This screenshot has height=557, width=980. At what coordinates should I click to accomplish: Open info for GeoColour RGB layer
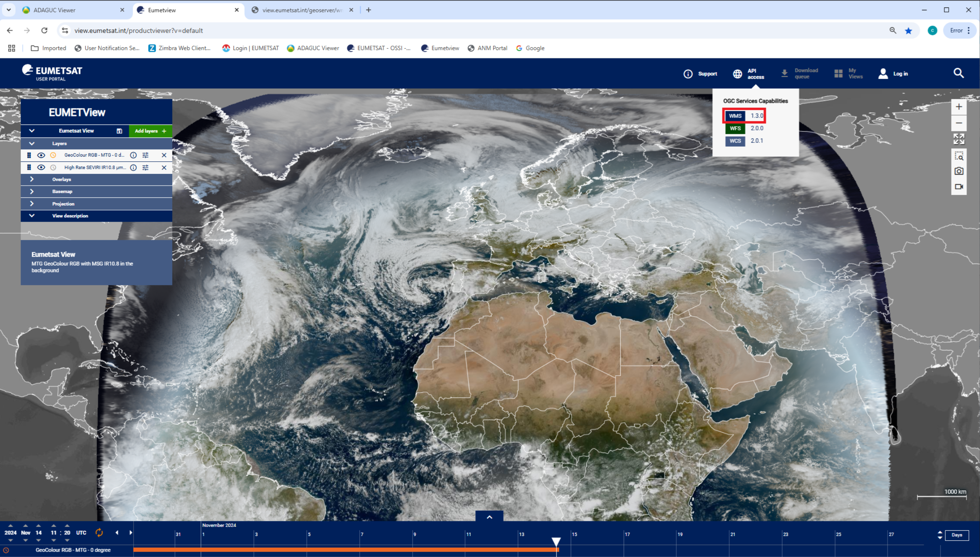pyautogui.click(x=133, y=155)
